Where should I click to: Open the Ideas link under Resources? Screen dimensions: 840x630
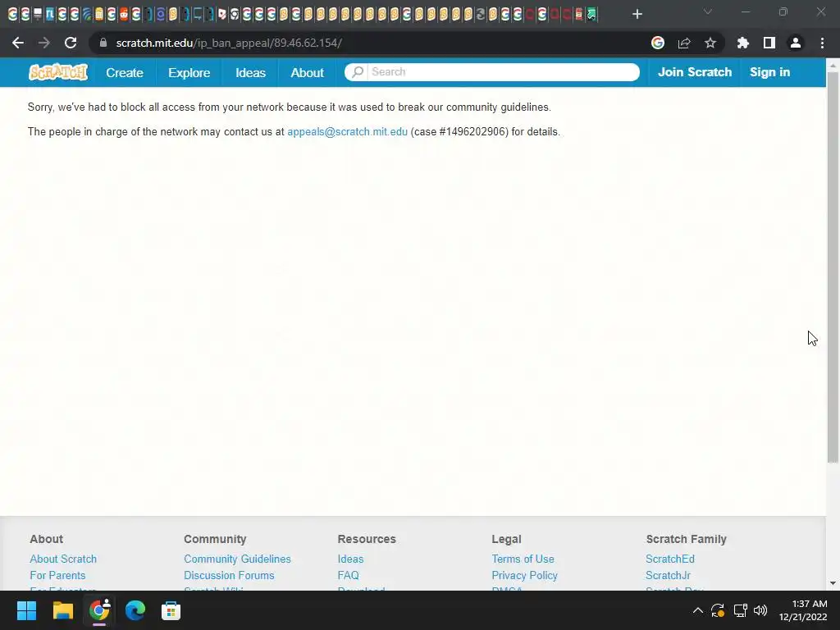point(350,559)
